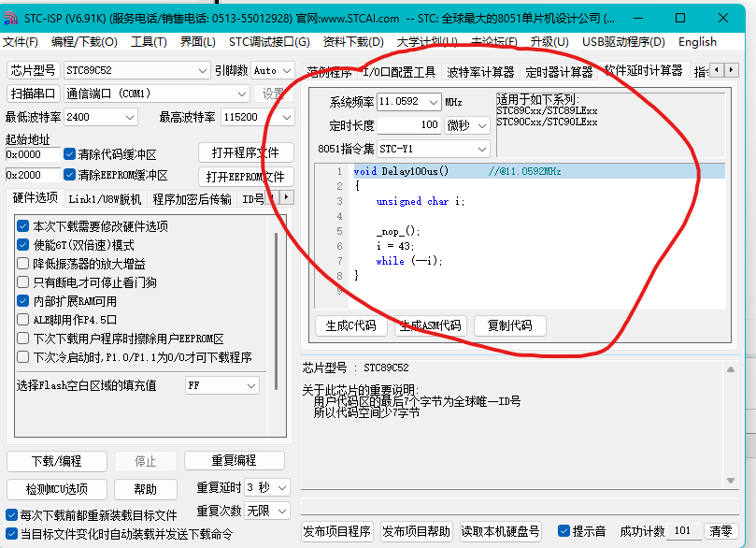
Task: Open 最低波特率 2400 dropdown
Action: pyautogui.click(x=101, y=117)
